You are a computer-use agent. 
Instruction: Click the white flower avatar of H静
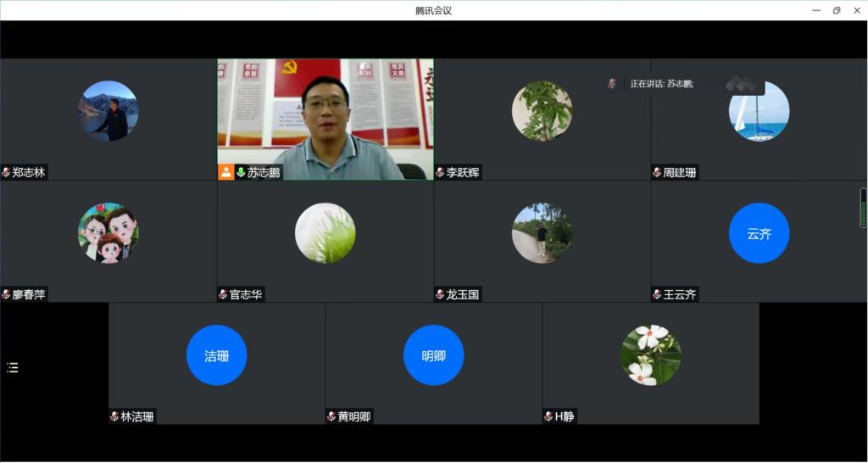pos(650,355)
